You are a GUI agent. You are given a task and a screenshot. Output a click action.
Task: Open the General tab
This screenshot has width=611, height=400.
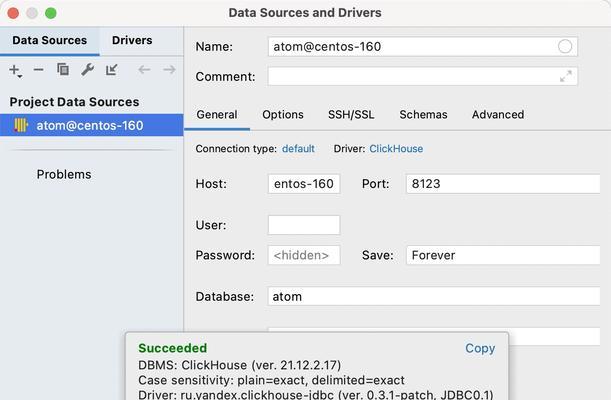coord(217,115)
